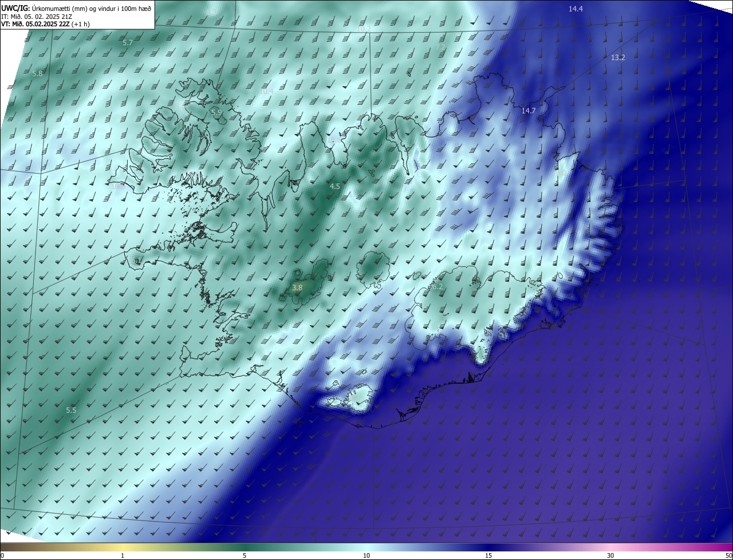The height and width of the screenshot is (560, 733).
Task: Click the 14.4 value label on the map
Action: tap(576, 9)
